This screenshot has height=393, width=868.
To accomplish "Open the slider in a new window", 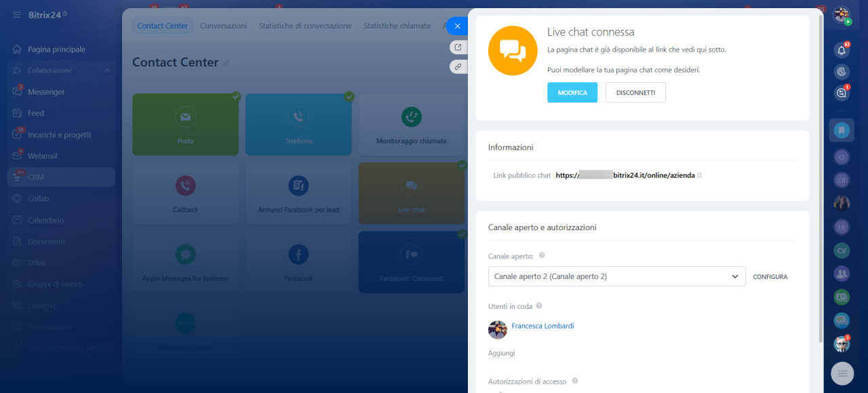I will click(458, 47).
